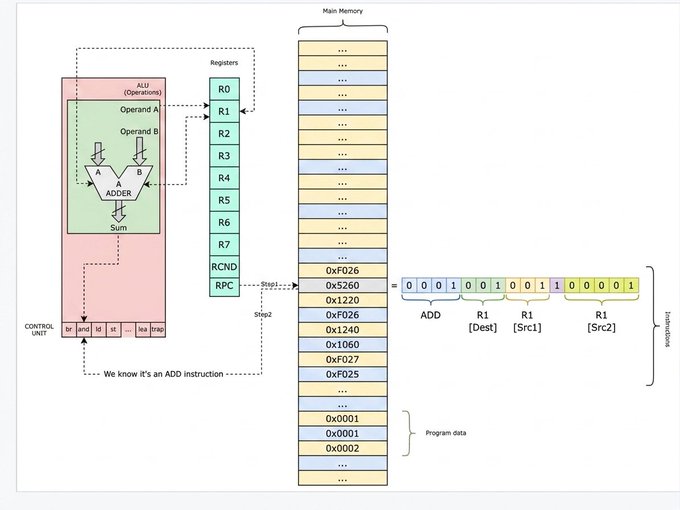Image resolution: width=680 pixels, height=510 pixels.
Task: Select the 0x1220 memory cell
Action: [343, 300]
